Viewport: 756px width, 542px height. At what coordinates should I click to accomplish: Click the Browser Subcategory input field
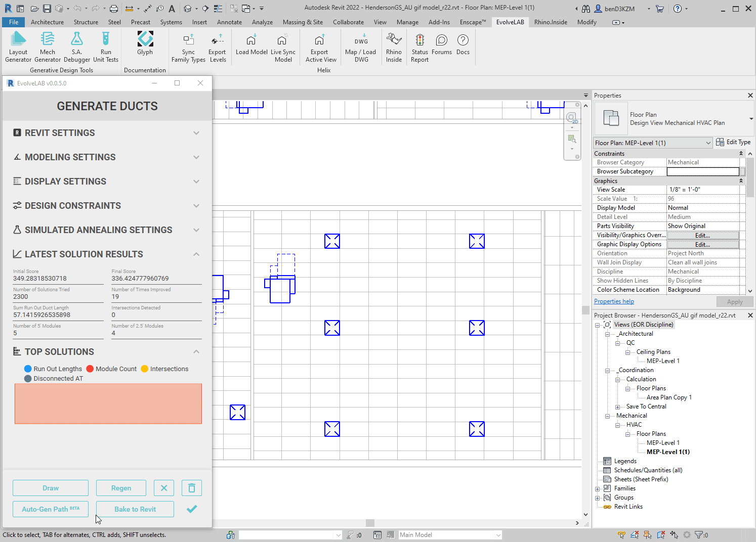click(x=703, y=171)
